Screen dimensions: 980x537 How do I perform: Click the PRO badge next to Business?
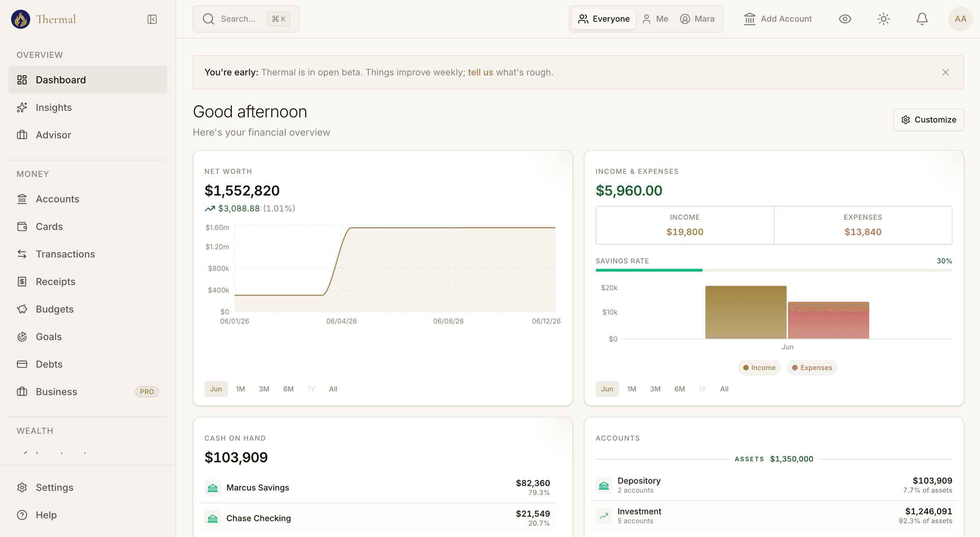[x=147, y=392]
